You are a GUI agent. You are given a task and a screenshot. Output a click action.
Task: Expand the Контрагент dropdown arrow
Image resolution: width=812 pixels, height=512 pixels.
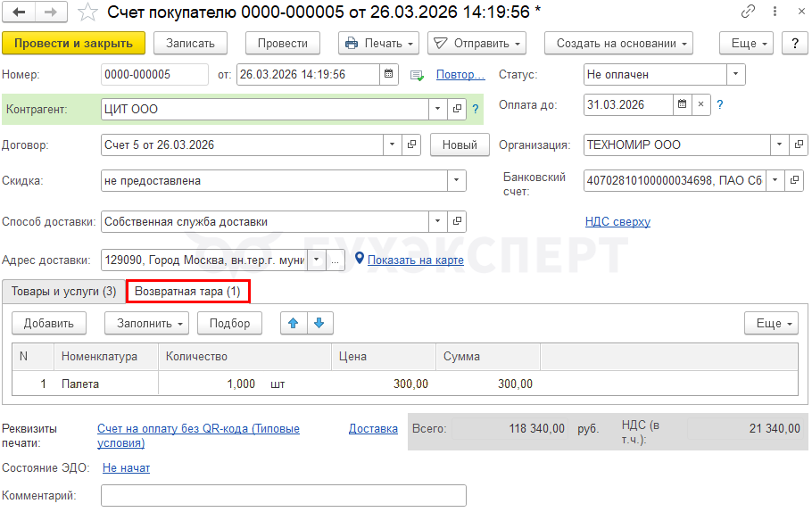(x=437, y=109)
